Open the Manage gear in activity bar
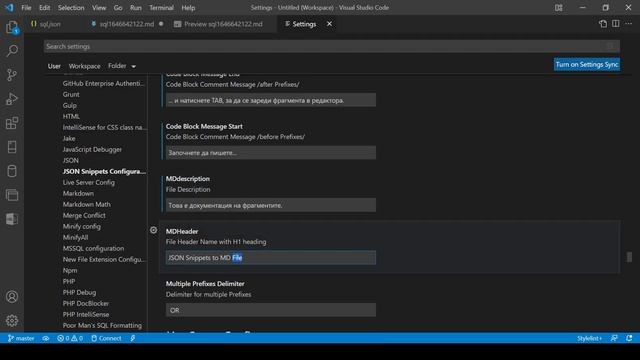The image size is (640, 360). [x=12, y=320]
